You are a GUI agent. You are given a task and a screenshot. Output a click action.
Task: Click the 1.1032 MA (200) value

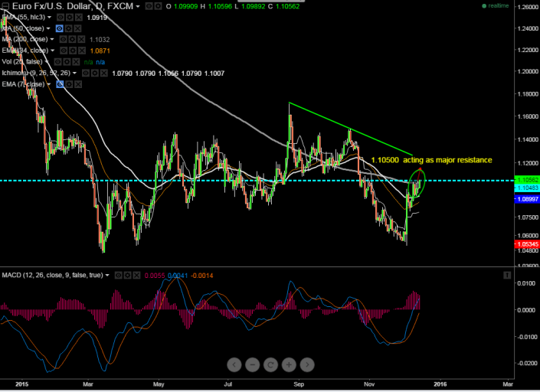[x=100, y=40]
